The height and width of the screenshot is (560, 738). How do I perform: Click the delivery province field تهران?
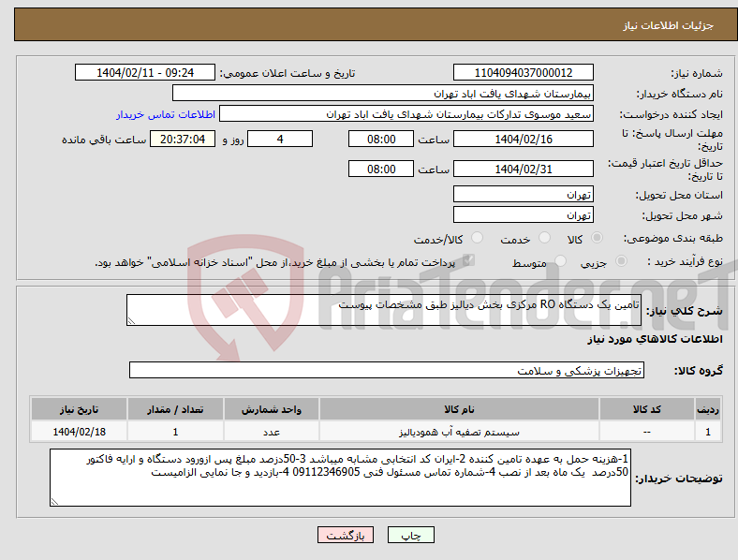[x=524, y=194]
